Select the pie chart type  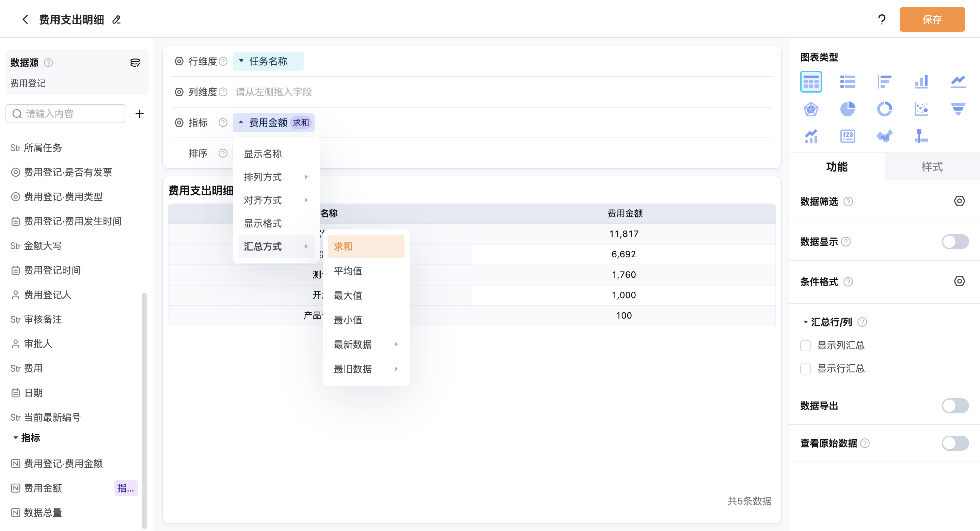847,109
